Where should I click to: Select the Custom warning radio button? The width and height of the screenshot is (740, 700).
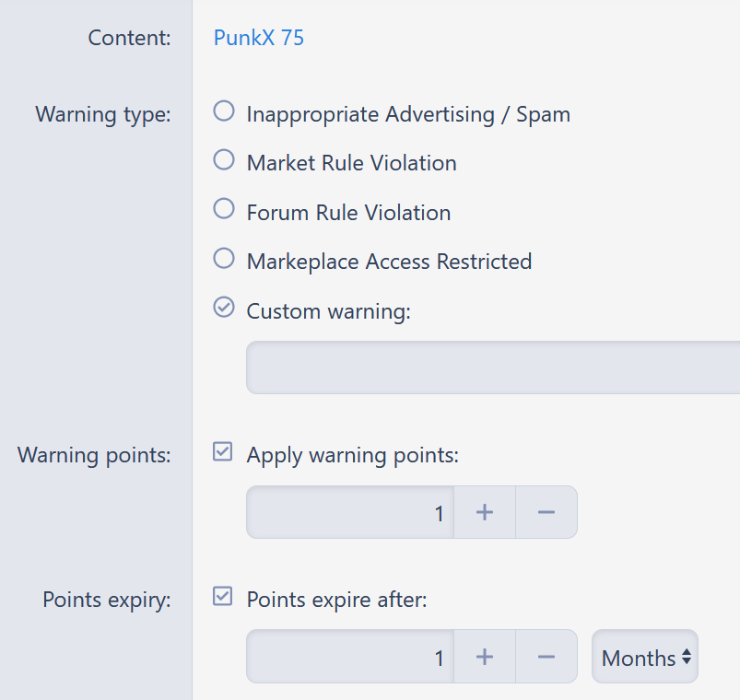pos(224,308)
